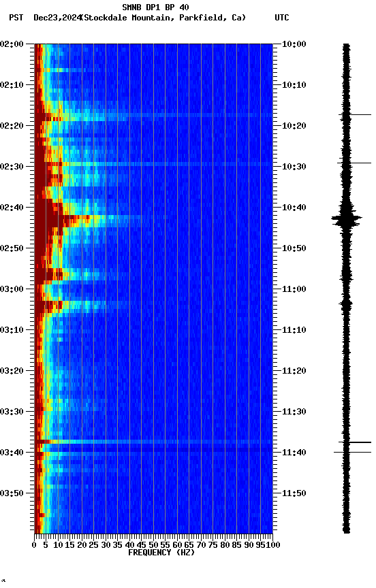Click the 70 Hz frequency axis label
This screenshot has height=588, width=376.
click(x=201, y=545)
